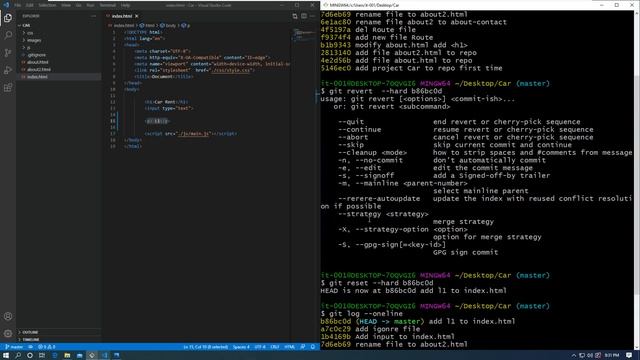Split the editor to the right
The height and width of the screenshot is (360, 640).
[x=304, y=16]
